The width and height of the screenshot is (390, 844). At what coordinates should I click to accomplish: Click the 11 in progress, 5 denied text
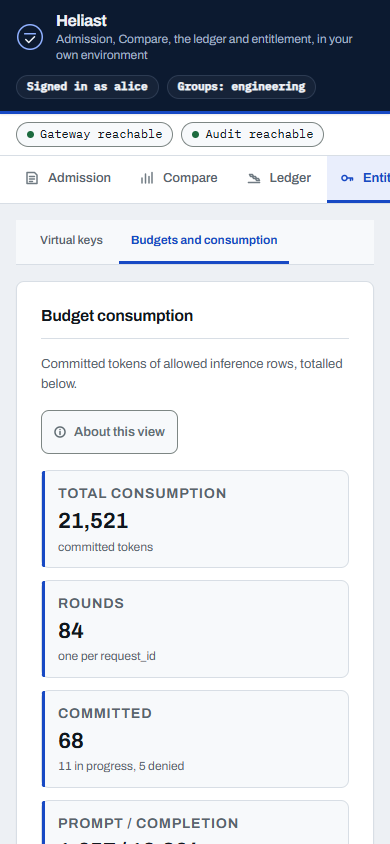[121, 766]
